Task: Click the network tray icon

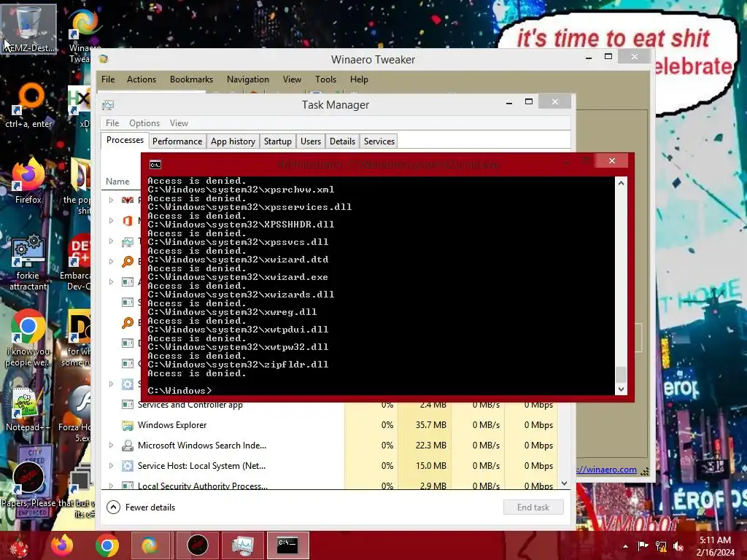Action: (x=661, y=545)
